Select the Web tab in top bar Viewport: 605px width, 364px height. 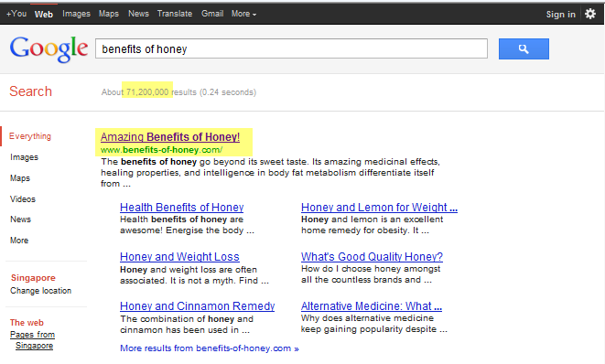tap(44, 15)
